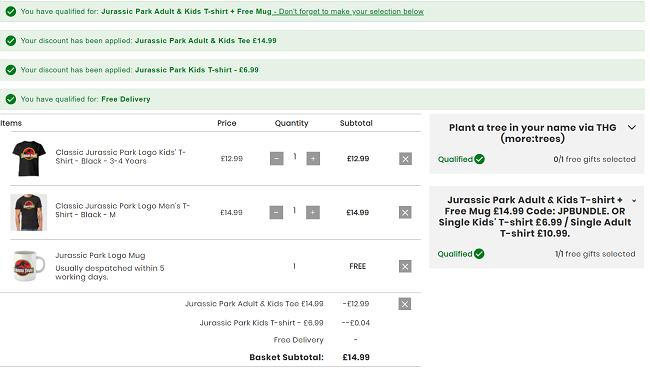Click the Free Delivery qualified check icon

click(x=11, y=99)
